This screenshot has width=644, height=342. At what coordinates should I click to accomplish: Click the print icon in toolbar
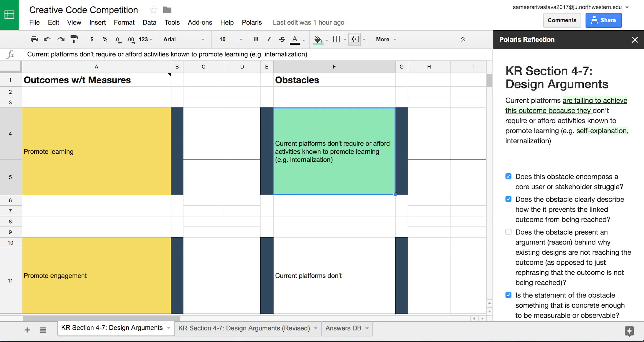click(x=34, y=39)
